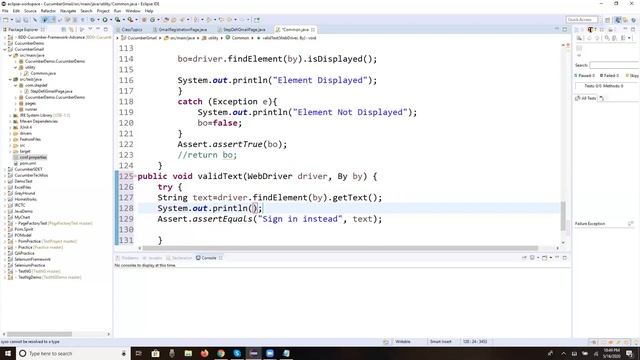Click the green Run toolbar icon
The height and width of the screenshot is (360, 640).
tap(105, 20)
